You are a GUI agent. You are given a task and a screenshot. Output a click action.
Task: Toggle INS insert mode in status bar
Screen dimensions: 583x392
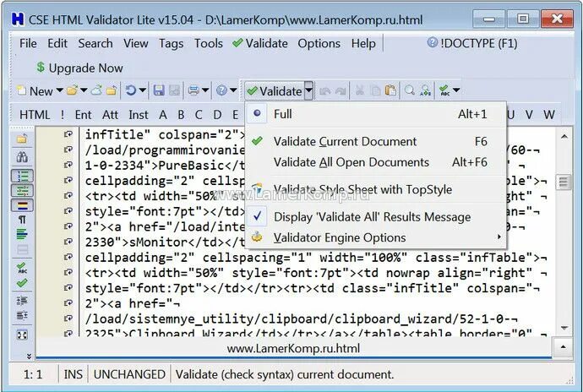[73, 374]
